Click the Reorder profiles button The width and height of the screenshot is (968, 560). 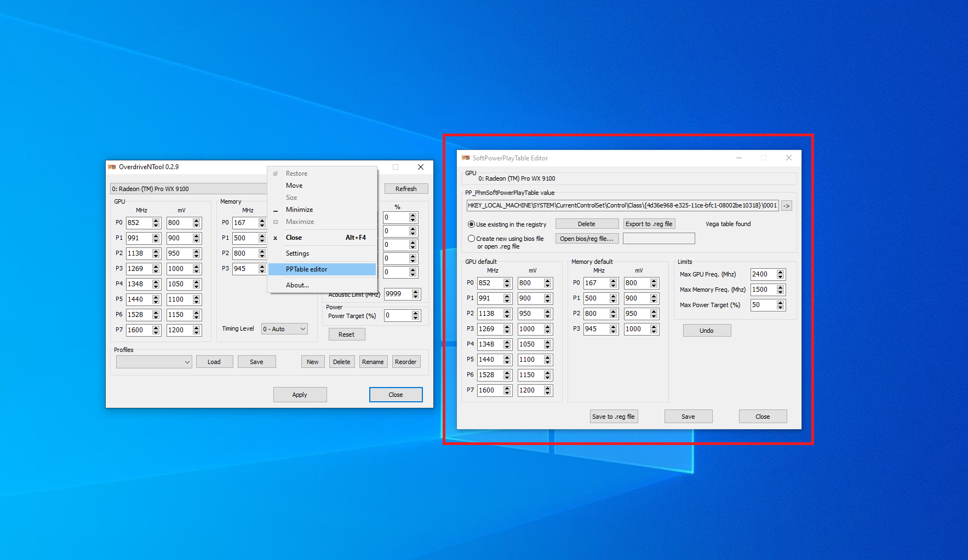click(406, 362)
